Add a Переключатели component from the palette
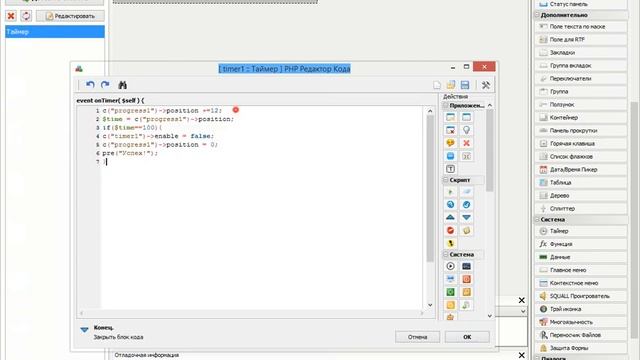This screenshot has width=640, height=360. coord(581,78)
